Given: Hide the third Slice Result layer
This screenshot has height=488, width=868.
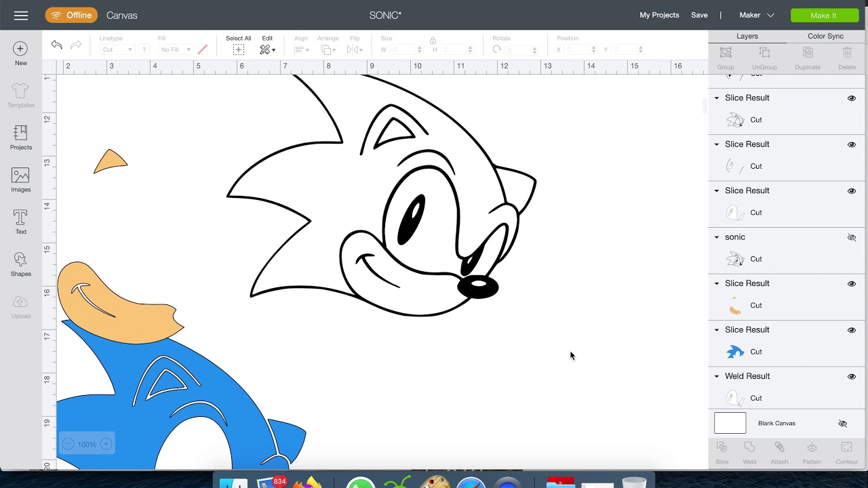Looking at the screenshot, I should click(x=852, y=191).
